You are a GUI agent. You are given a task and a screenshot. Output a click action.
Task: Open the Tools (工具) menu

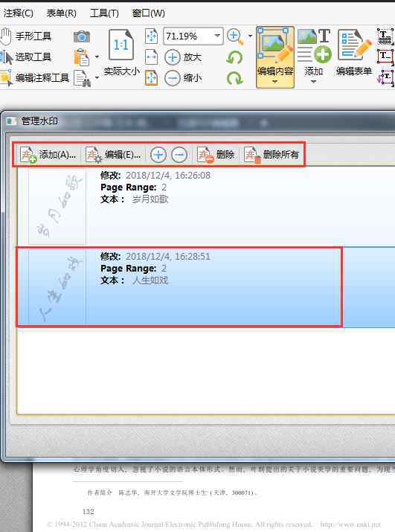click(x=104, y=13)
